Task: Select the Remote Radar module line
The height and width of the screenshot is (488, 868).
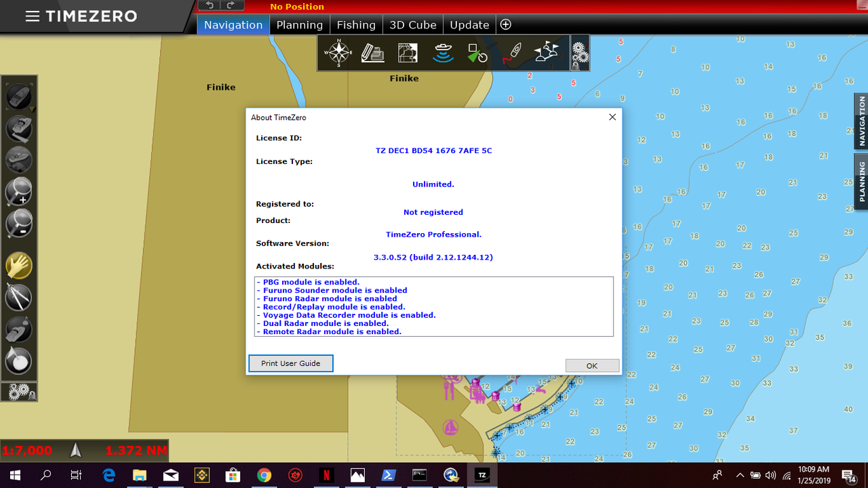Action: [x=329, y=331]
